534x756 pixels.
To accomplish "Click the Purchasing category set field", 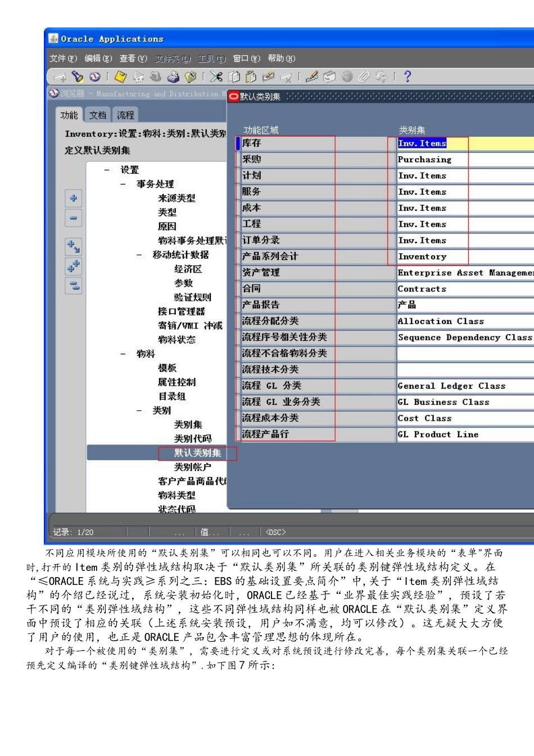I will coord(465,160).
